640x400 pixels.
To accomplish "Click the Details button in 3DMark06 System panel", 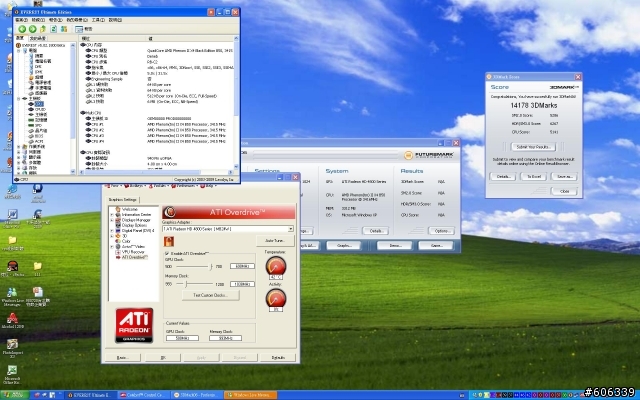I will [376, 231].
